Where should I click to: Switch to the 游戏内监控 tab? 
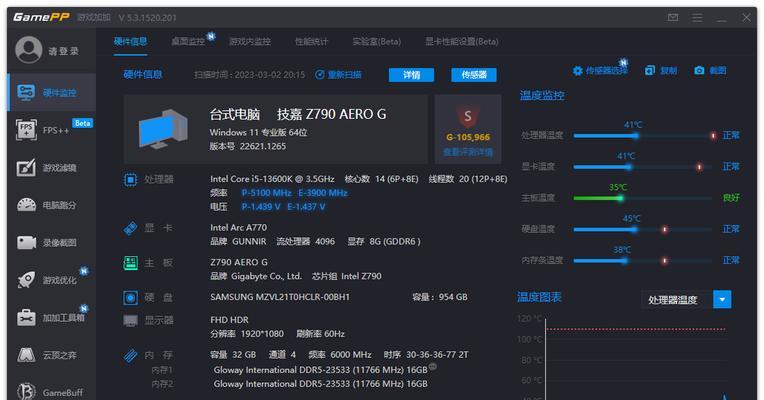click(x=250, y=42)
